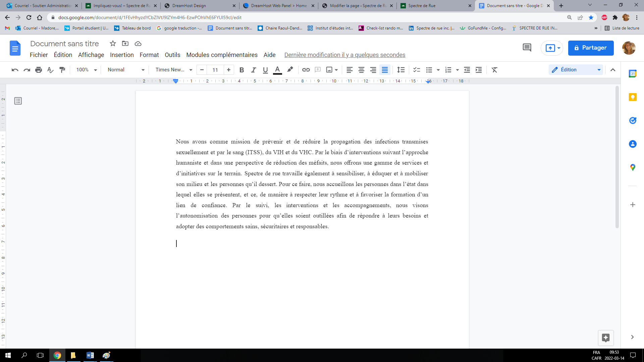Toggle underline formatting

pos(265,70)
